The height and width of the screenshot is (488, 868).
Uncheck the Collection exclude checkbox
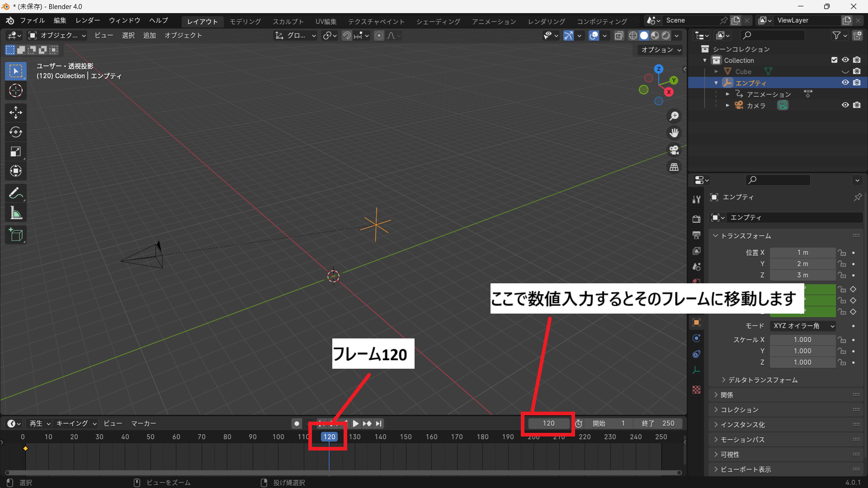[834, 60]
